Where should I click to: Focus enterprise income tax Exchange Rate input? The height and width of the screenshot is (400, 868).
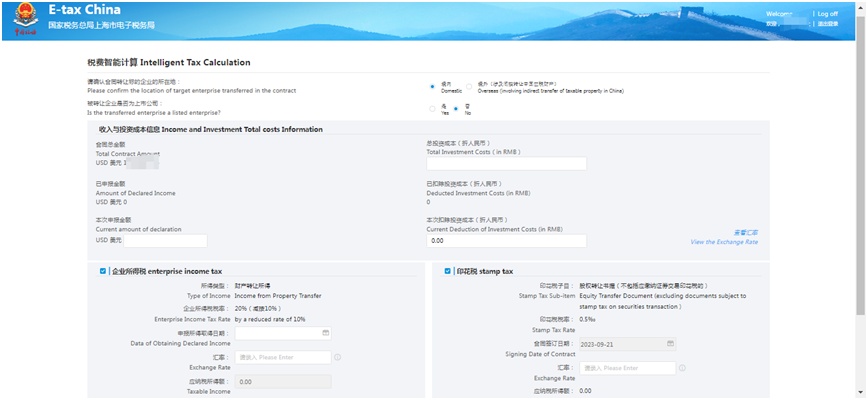pyautogui.click(x=283, y=357)
